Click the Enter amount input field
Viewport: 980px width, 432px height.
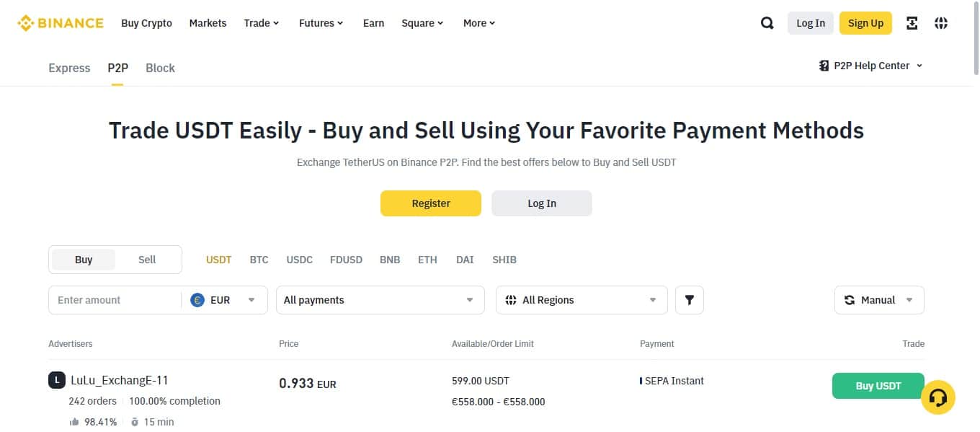[114, 300]
